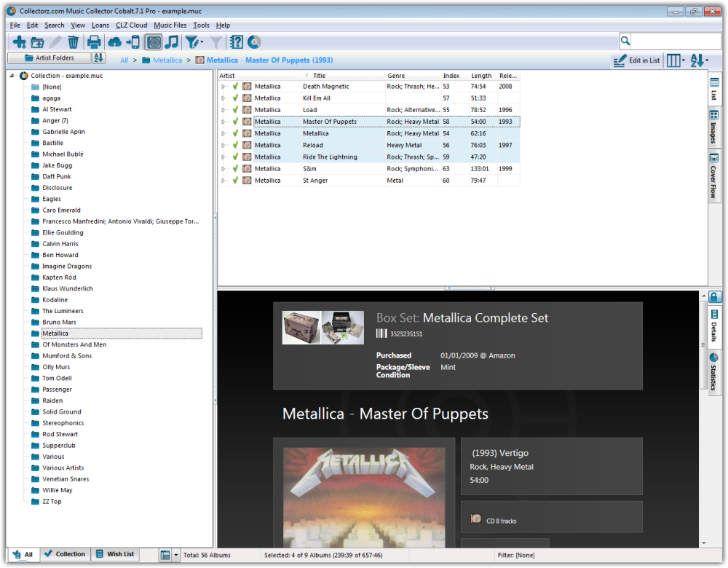Toggle green check on Ride The Lightning row
728x568 pixels.
point(235,157)
